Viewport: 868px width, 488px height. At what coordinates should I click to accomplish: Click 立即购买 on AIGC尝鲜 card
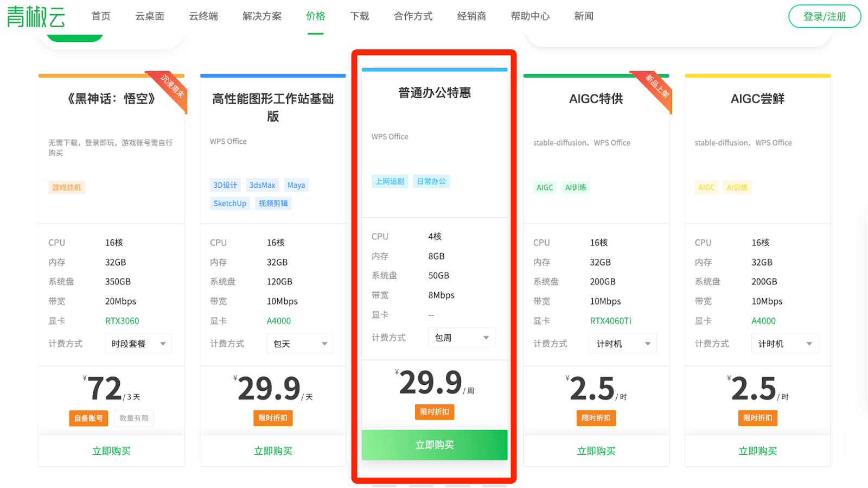pos(758,451)
